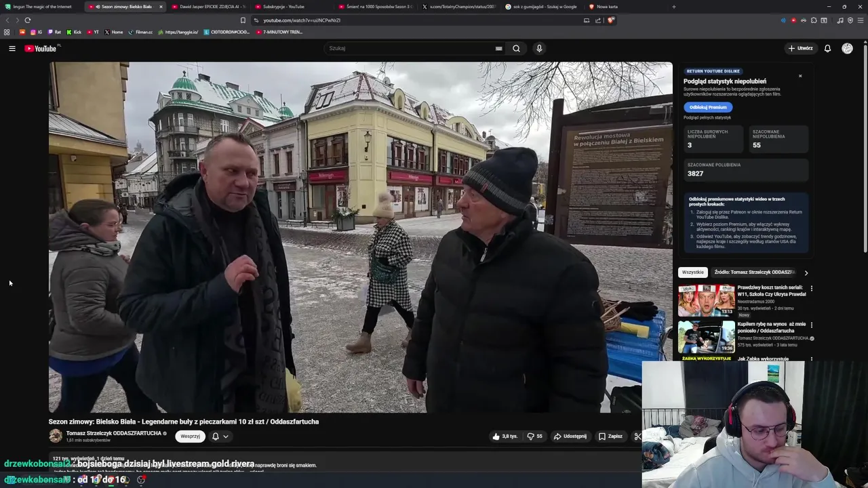Viewport: 868px width, 488px height.
Task: Open options menu for Prawdziwy koszt video
Action: pyautogui.click(x=811, y=288)
